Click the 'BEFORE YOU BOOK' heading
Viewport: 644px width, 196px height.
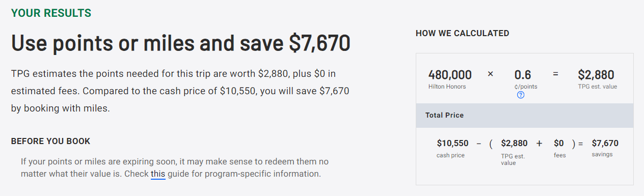tap(50, 141)
